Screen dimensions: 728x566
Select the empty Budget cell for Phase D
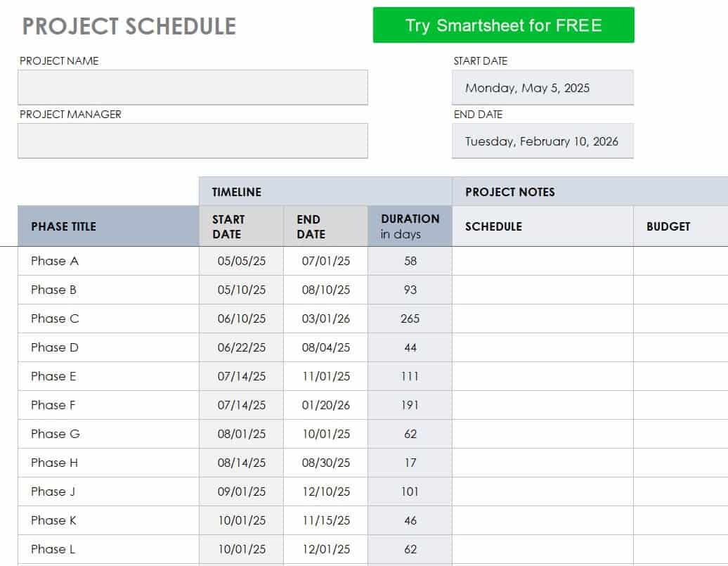pyautogui.click(x=681, y=347)
